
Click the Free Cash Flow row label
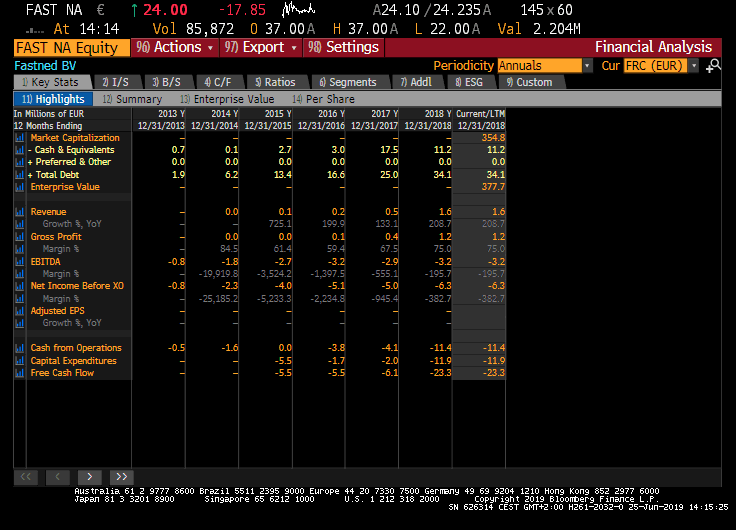coord(62,373)
